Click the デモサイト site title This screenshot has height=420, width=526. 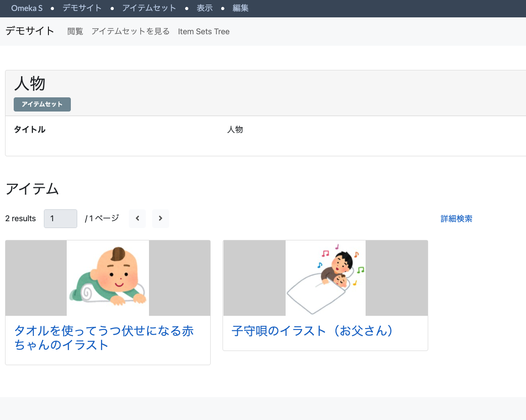click(x=29, y=31)
